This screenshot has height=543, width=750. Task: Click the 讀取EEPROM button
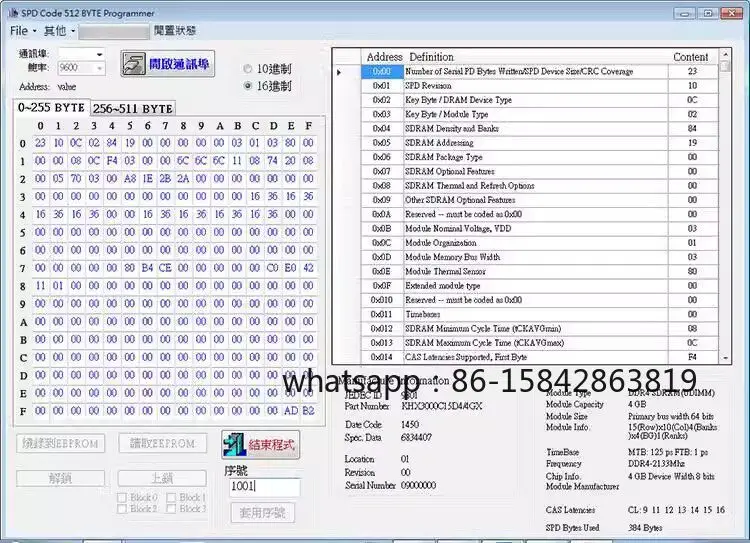click(163, 443)
